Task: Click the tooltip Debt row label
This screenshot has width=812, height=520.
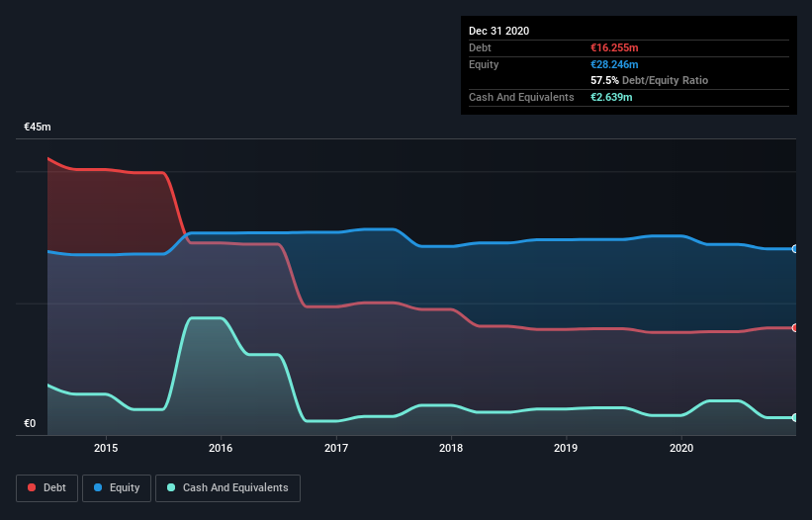Action: tap(480, 47)
